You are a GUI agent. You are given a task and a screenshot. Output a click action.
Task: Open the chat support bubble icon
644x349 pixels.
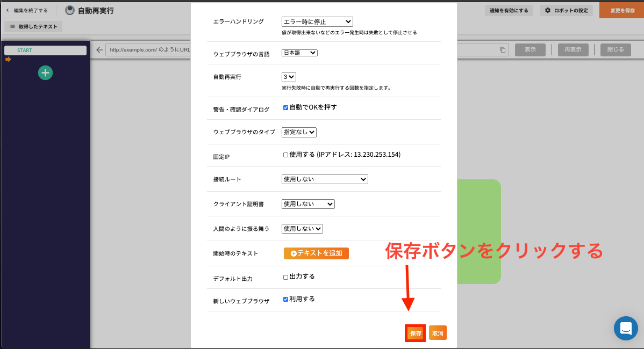[626, 328]
